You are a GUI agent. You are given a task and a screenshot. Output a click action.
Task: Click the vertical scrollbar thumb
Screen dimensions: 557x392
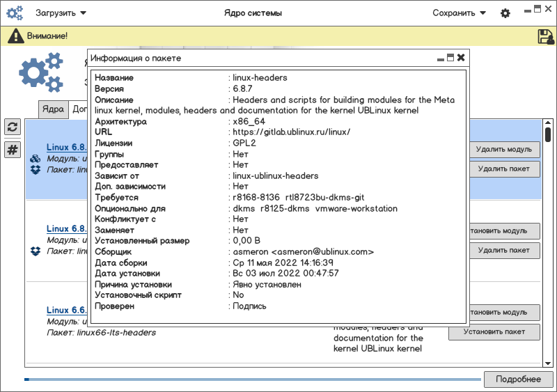point(548,134)
